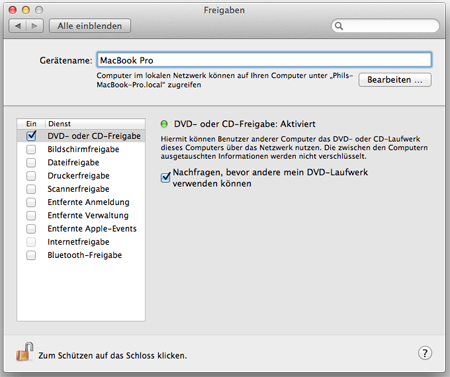This screenshot has height=377, width=450.
Task: Turn on the Entfernte Anmeldung checkbox
Action: coord(31,202)
